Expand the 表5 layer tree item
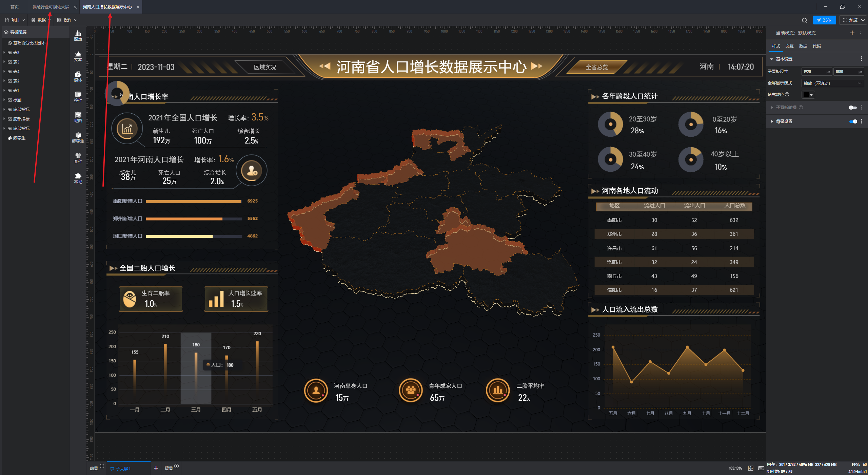Viewport: 868px width, 475px height. point(4,53)
